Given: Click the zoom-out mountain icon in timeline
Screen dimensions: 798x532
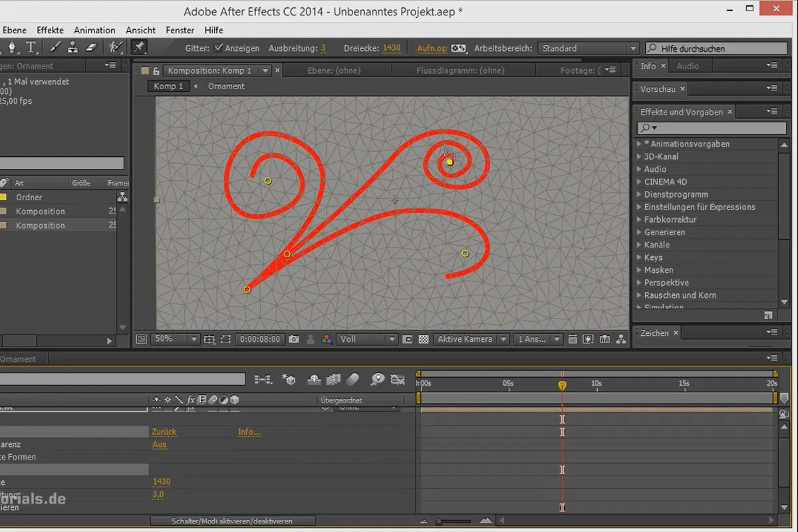Looking at the screenshot, I should click(x=423, y=521).
